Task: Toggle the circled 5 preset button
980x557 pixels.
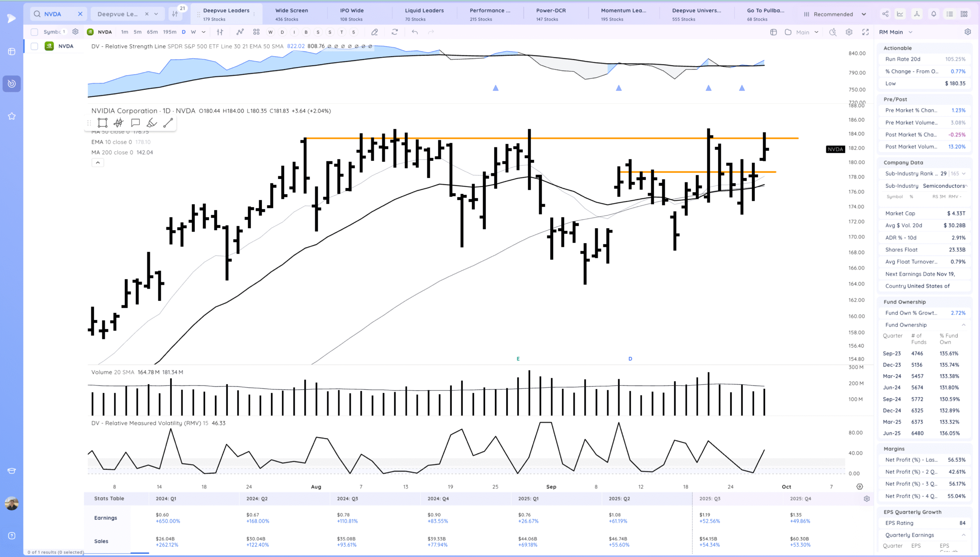Action: coord(353,32)
